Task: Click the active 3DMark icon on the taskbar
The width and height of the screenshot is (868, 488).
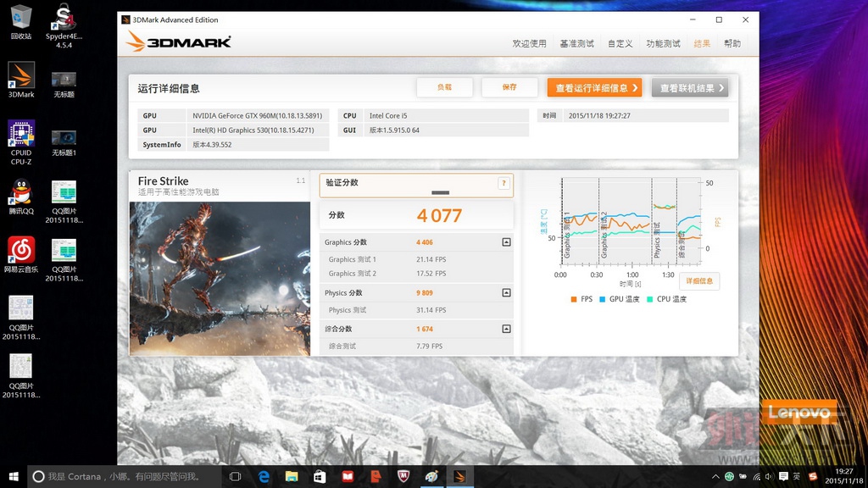Action: tap(459, 476)
